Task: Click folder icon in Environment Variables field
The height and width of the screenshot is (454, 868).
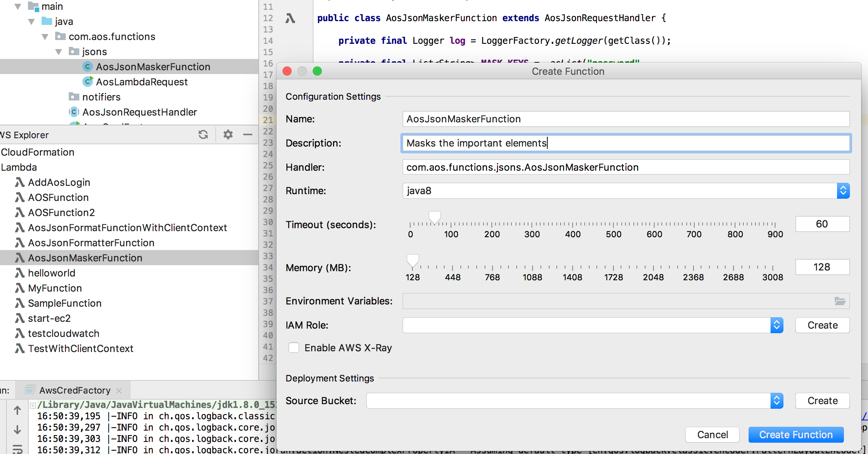Action: [x=840, y=301]
